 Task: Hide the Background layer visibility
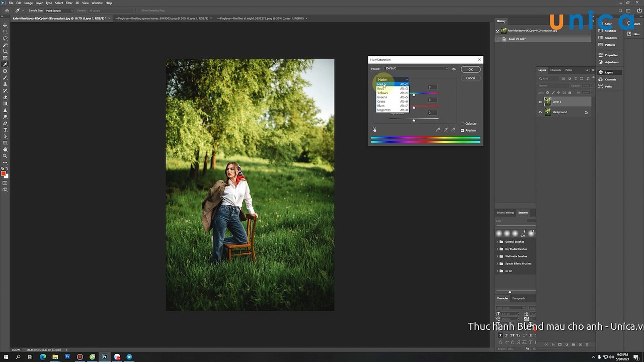click(x=540, y=112)
